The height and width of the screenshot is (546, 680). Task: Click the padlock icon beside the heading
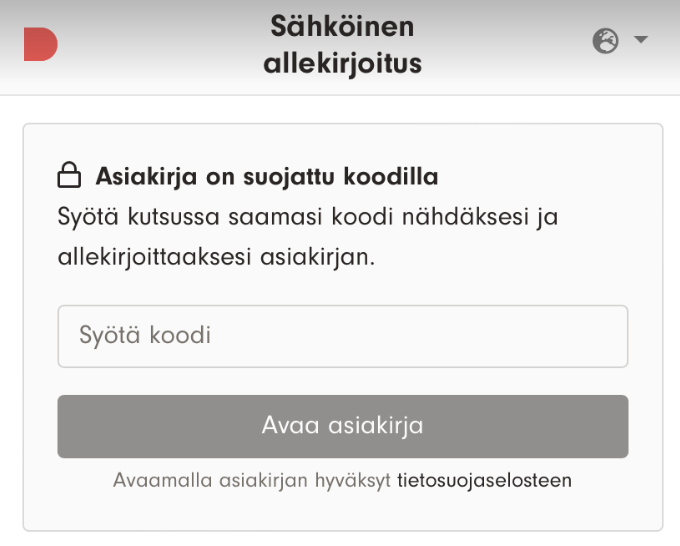pyautogui.click(x=69, y=178)
